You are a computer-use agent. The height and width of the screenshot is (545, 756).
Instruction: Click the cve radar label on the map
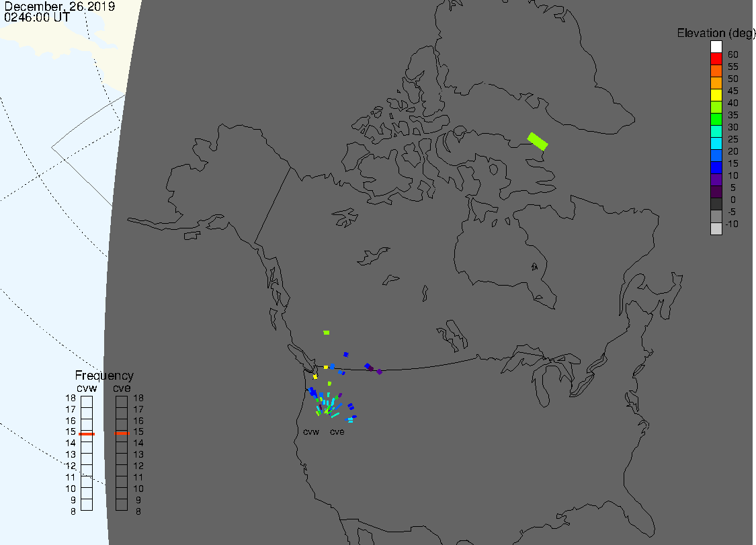tap(337, 431)
